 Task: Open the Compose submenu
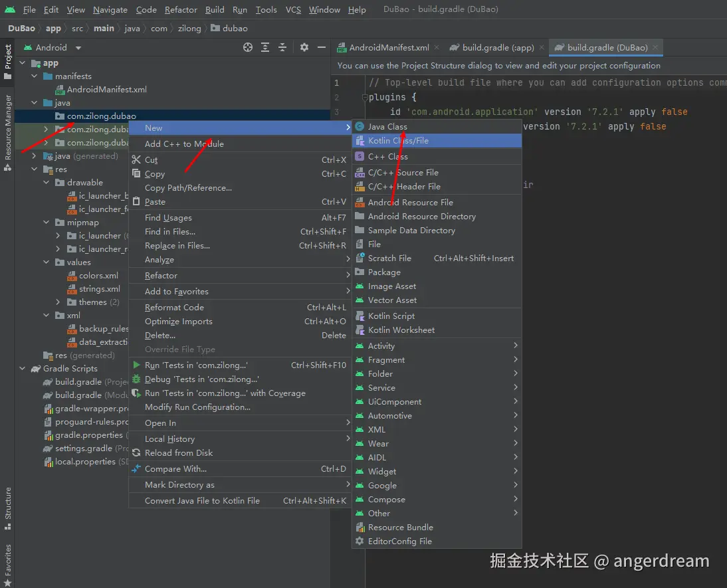click(x=437, y=500)
